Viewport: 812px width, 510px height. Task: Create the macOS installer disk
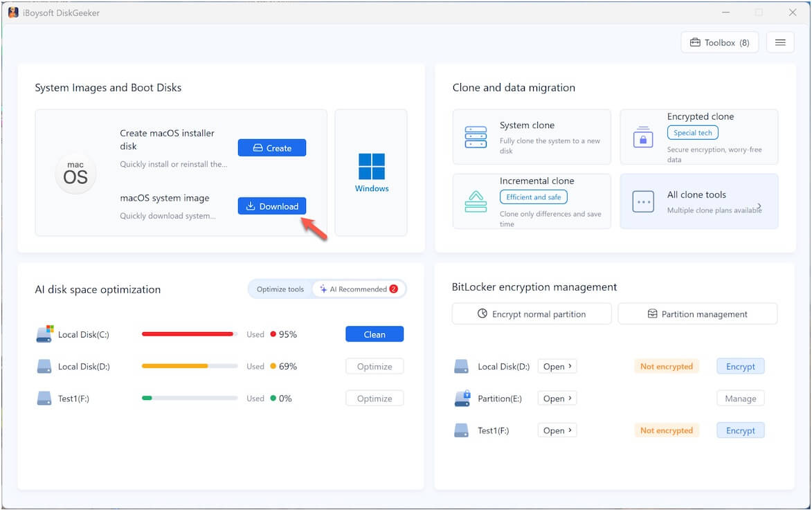point(272,147)
